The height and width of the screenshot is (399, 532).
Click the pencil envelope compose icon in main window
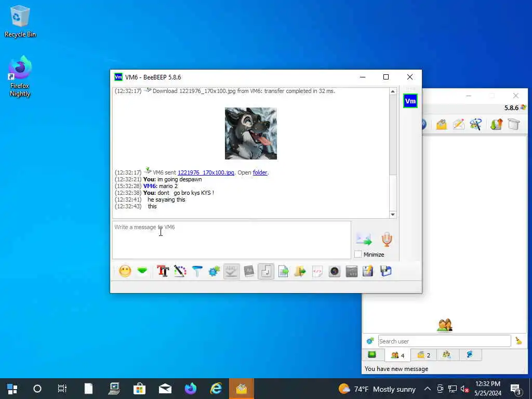click(458, 125)
